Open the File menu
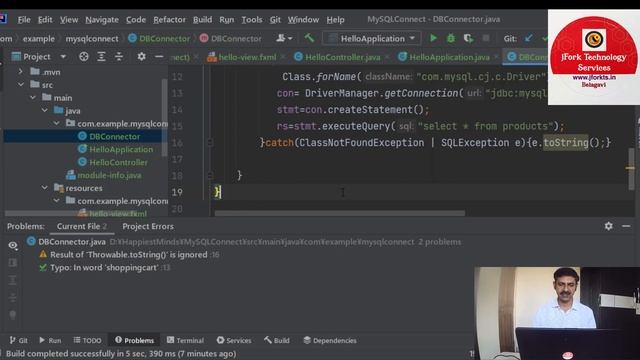This screenshot has width=640, height=360. pos(24,20)
